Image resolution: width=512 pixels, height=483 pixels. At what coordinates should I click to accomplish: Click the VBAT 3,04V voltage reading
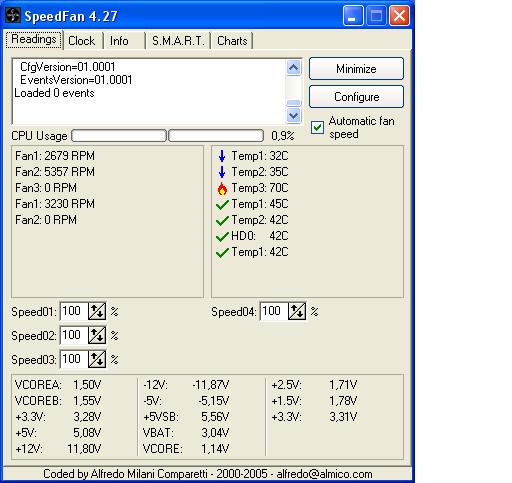186,433
